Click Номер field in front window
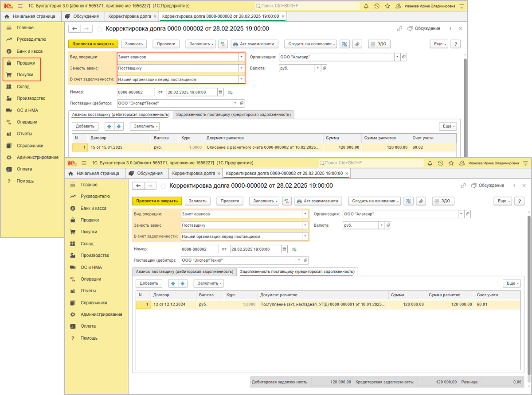This screenshot has height=395, width=532. pos(200,249)
